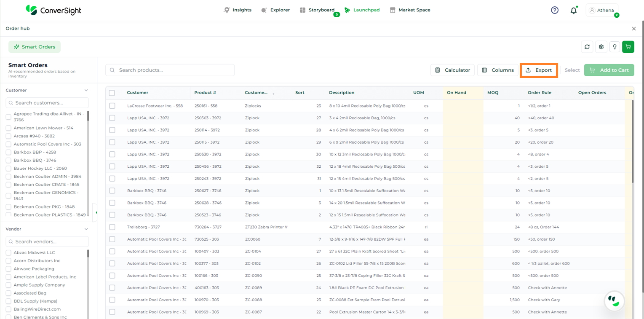Open the Calculator button

point(452,70)
